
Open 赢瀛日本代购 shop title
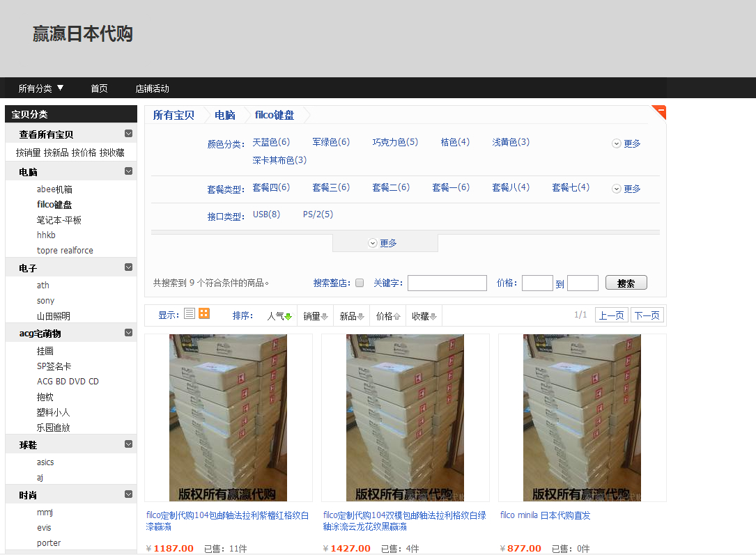pyautogui.click(x=82, y=33)
